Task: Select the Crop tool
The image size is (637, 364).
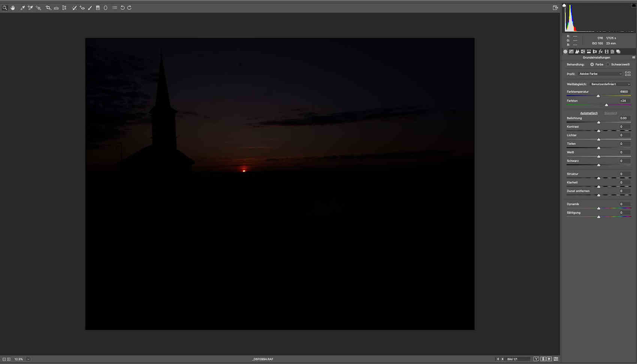Action: [x=48, y=8]
